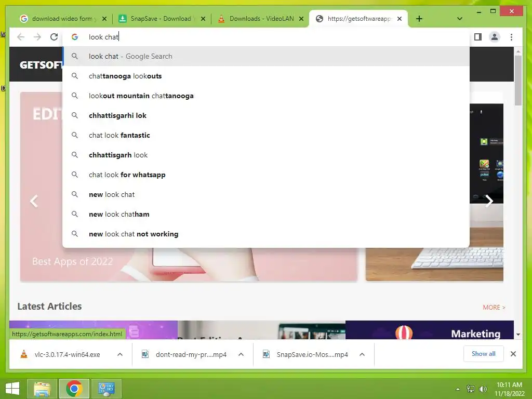532x399 pixels.
Task: Open the MORE > articles link
Action: point(494,308)
